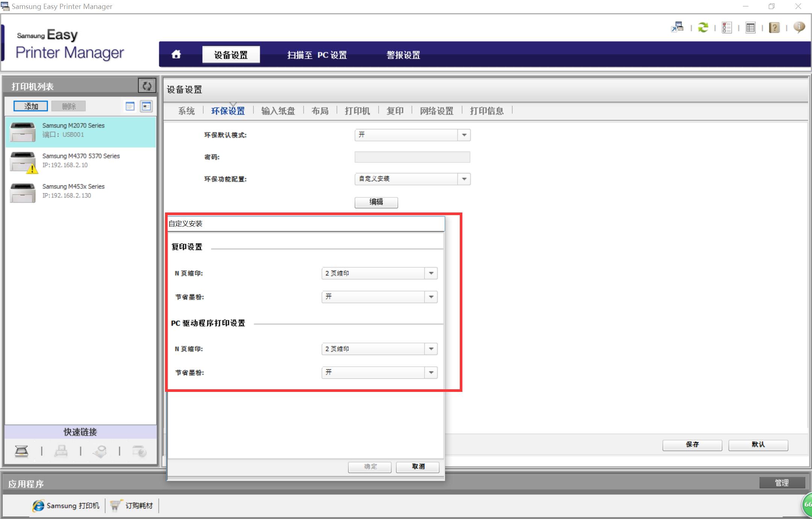Click the 快速链接 header

80,432
